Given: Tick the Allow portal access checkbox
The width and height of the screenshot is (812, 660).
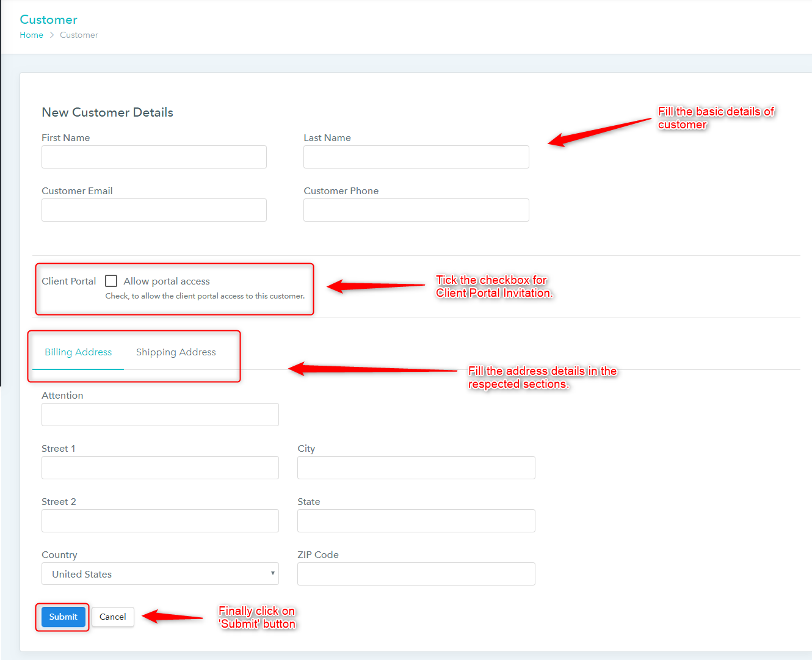Looking at the screenshot, I should click(x=111, y=281).
